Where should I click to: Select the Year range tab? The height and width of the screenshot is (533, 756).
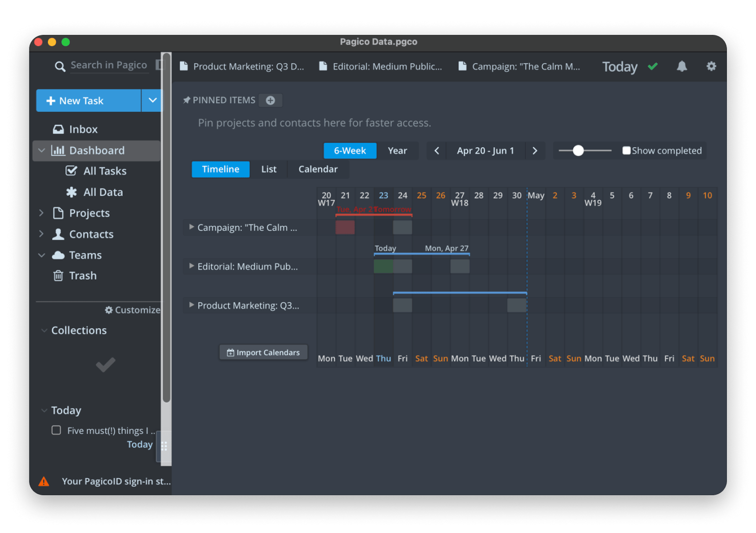(397, 151)
